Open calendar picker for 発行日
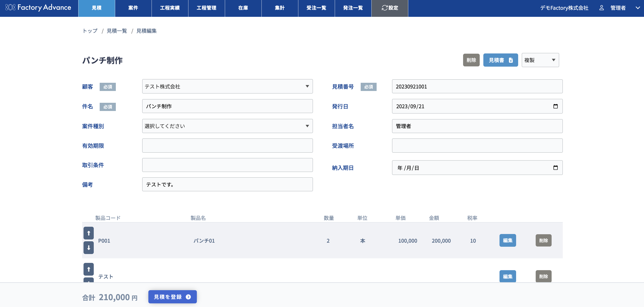Viewport: 644px width, 307px height. click(555, 106)
